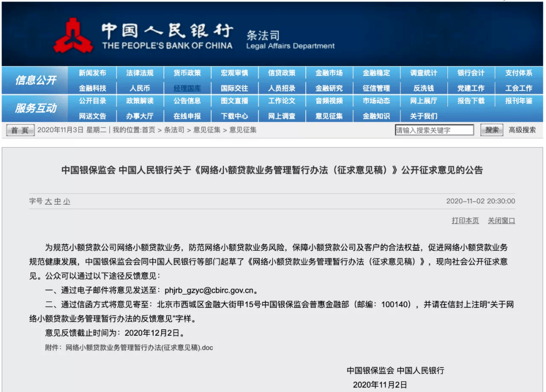
Task: Open 公开目录 under 服务互动
Action: click(93, 101)
